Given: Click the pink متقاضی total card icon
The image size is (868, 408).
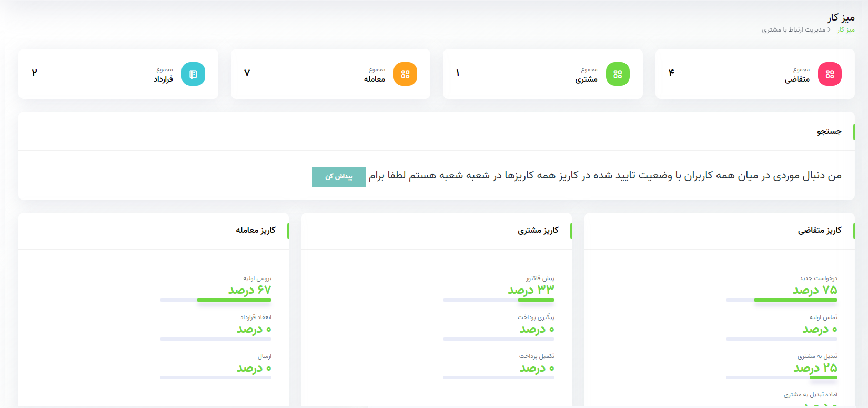Looking at the screenshot, I should [x=830, y=74].
